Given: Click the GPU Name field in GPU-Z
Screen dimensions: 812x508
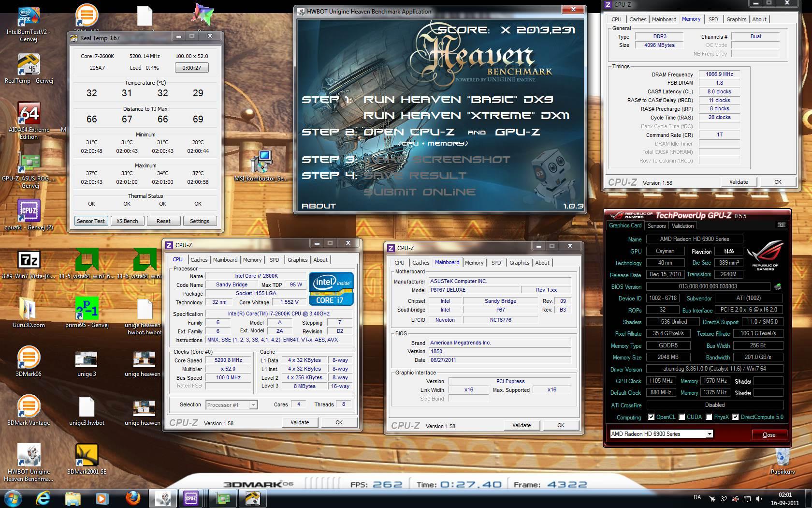Looking at the screenshot, I should (695, 239).
